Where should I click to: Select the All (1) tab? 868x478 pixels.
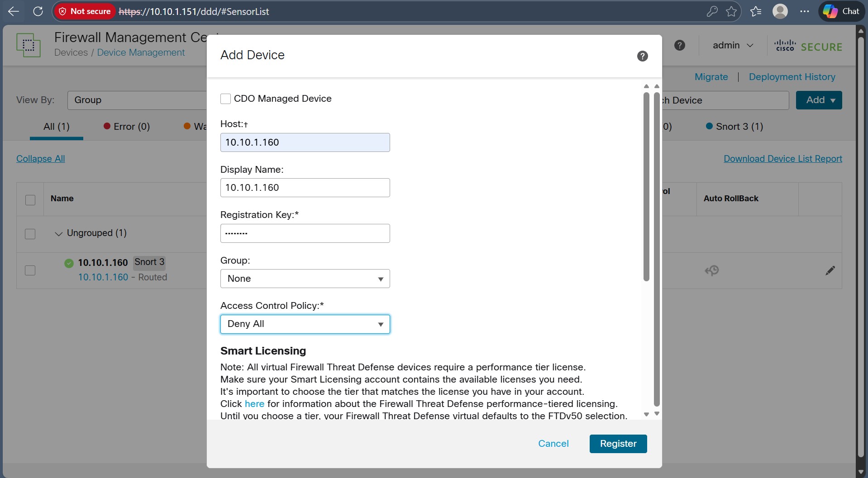[57, 127]
